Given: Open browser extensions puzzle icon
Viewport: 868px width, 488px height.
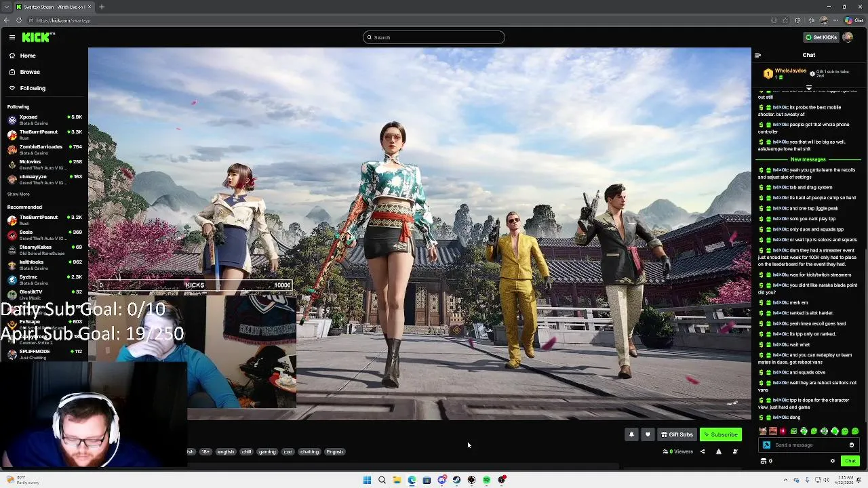Looking at the screenshot, I should tap(798, 20).
